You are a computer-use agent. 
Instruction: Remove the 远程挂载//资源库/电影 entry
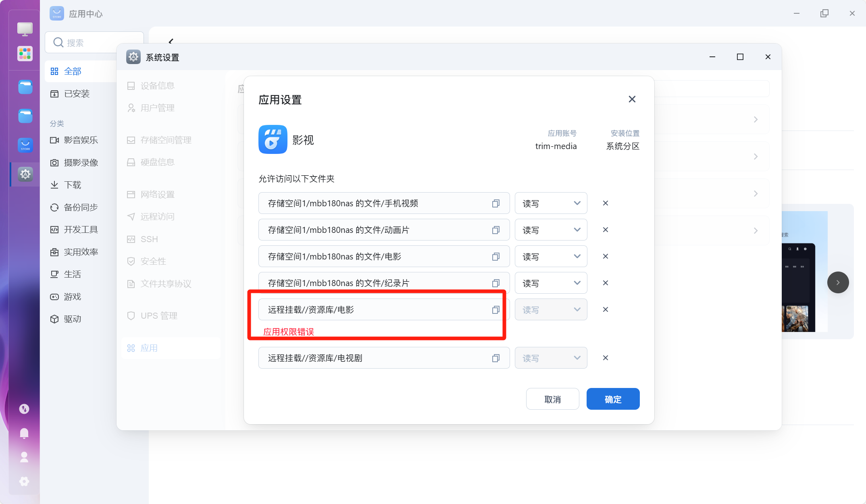point(605,309)
